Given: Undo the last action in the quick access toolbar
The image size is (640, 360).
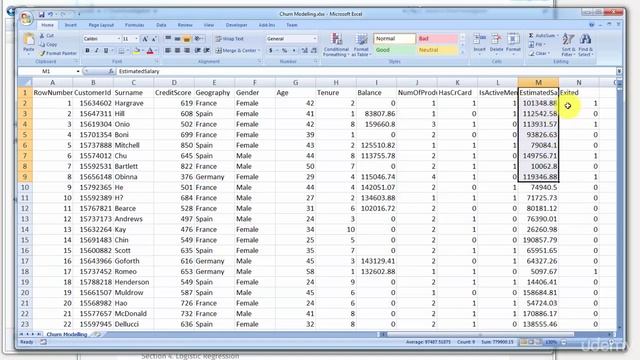Looking at the screenshot, I should coord(51,14).
